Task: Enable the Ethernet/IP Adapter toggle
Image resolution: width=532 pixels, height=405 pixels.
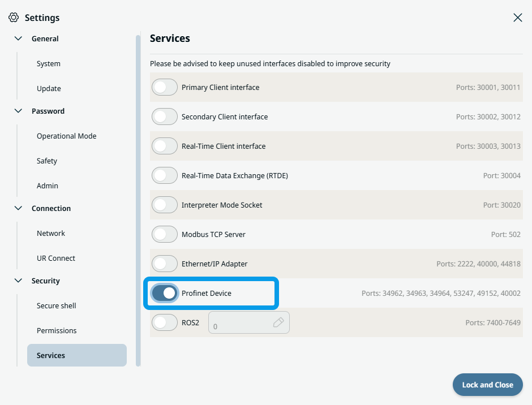Action: tap(165, 264)
